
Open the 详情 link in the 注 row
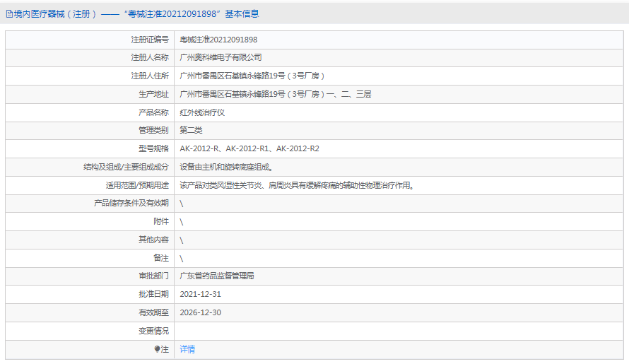pyautogui.click(x=187, y=349)
